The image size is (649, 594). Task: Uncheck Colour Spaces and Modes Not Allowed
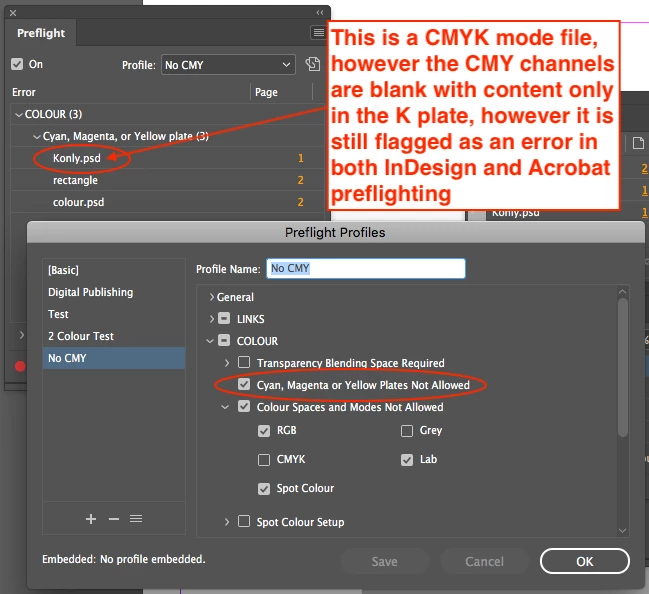(x=244, y=406)
